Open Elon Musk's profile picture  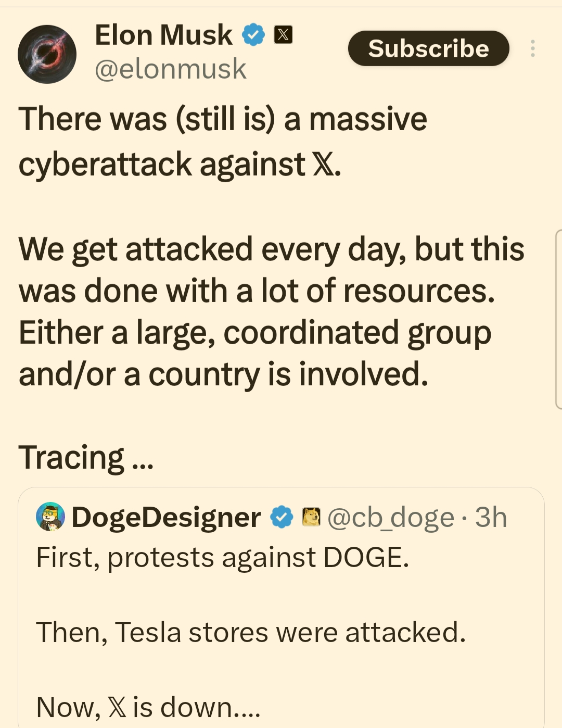(47, 54)
